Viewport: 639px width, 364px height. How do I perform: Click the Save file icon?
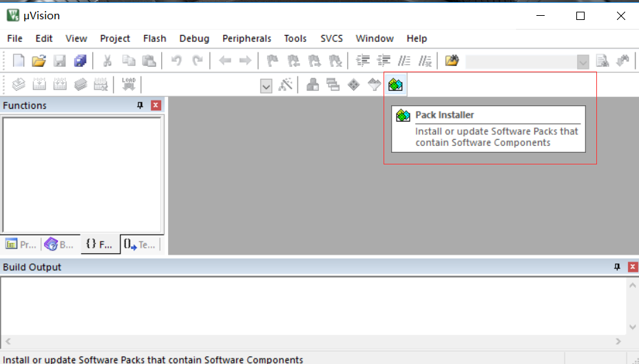(x=60, y=61)
